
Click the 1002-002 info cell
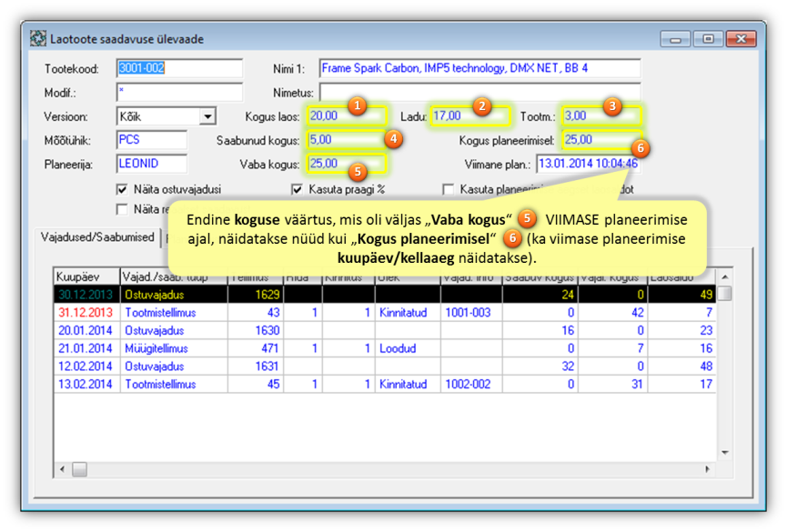coord(471,385)
